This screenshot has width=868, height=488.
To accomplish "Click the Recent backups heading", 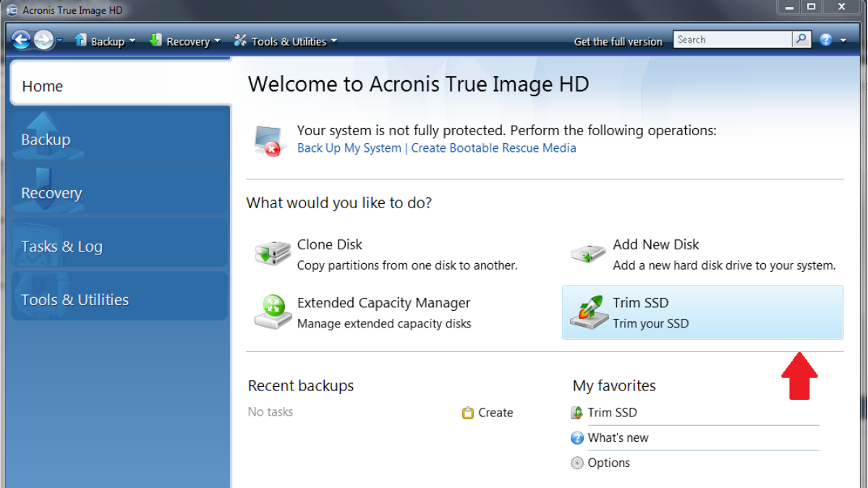I will click(301, 386).
